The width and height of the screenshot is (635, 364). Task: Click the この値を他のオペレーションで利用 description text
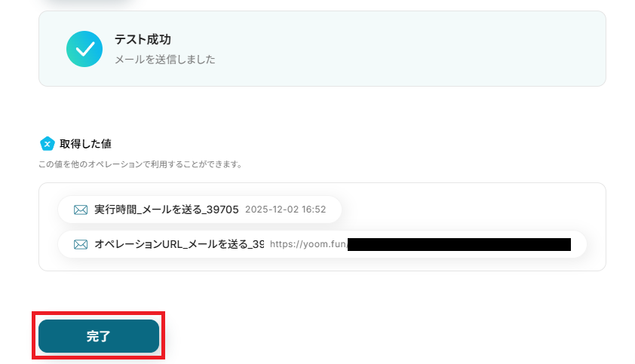pyautogui.click(x=140, y=164)
